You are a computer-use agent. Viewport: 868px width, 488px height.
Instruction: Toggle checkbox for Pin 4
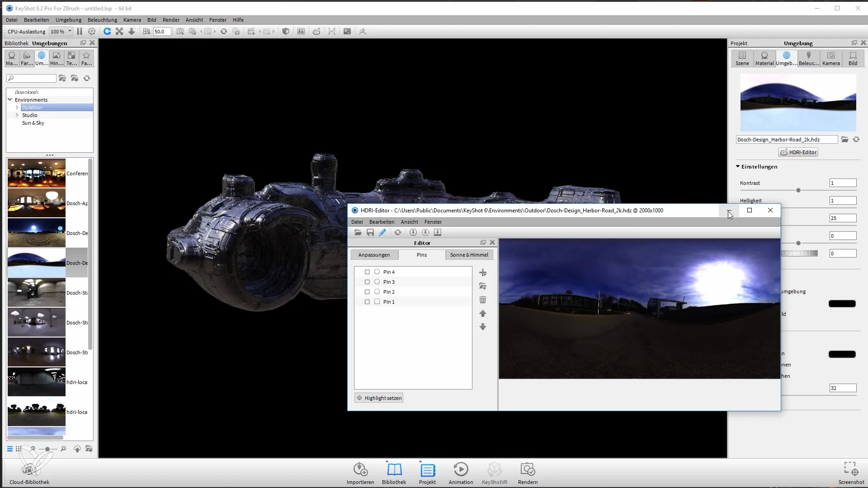coord(367,272)
